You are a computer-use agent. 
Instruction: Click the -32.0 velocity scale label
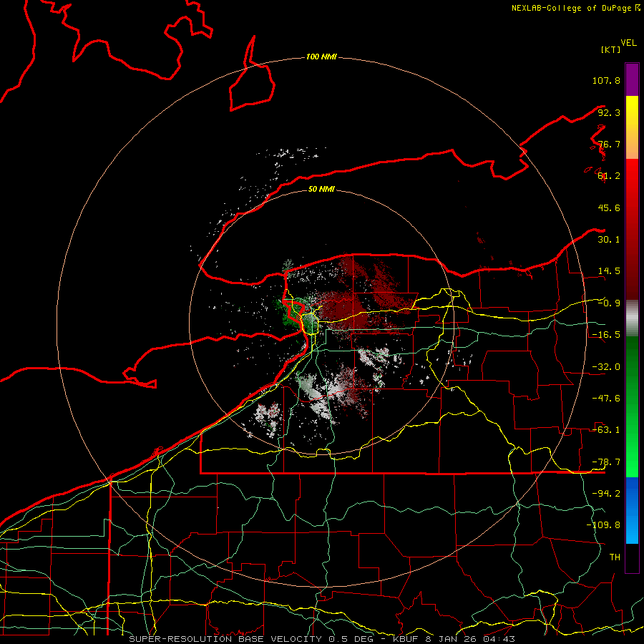[x=606, y=367]
